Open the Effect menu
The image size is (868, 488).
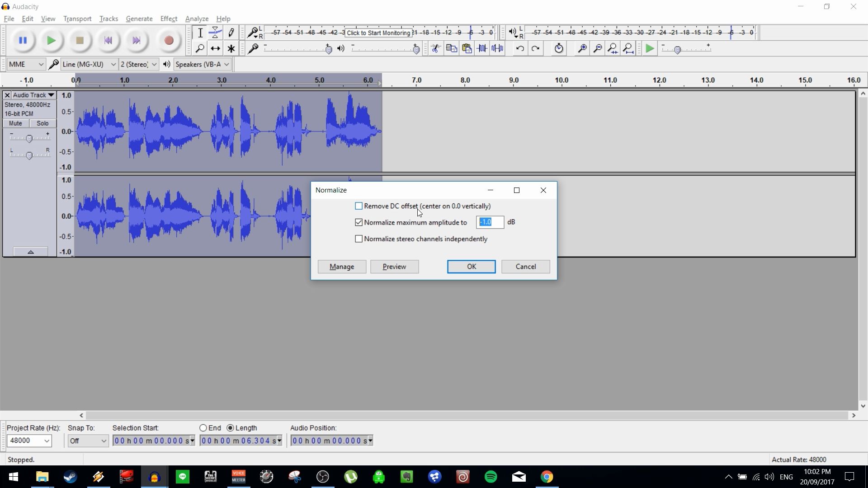coord(168,19)
